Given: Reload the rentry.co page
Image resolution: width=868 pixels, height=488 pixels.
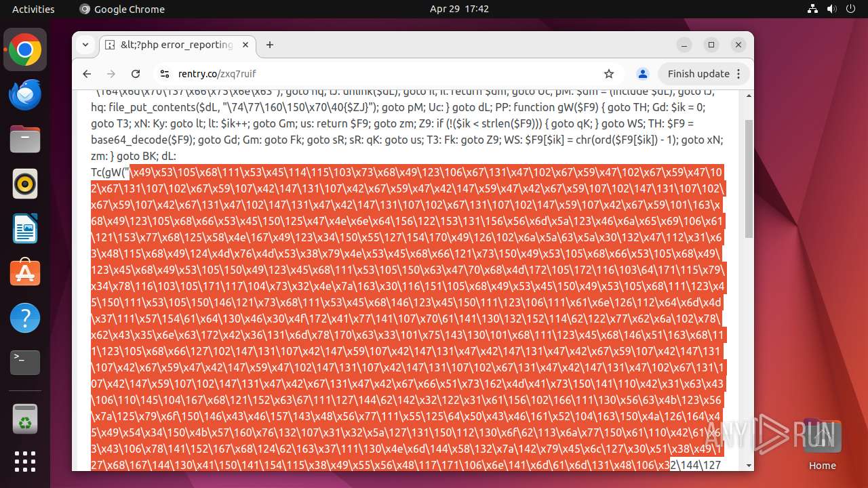Looking at the screenshot, I should tap(136, 74).
